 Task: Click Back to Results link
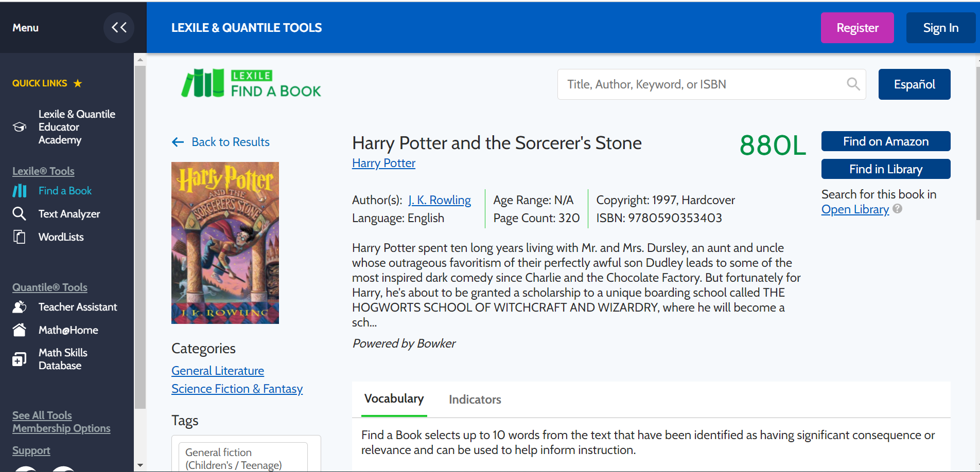point(231,142)
